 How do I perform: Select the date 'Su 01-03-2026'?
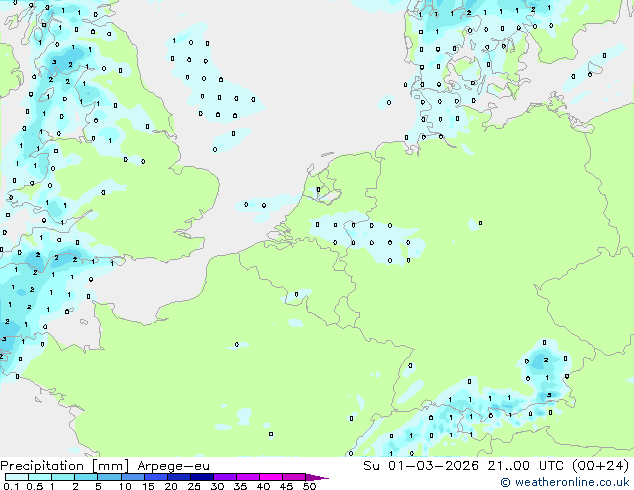point(421,465)
